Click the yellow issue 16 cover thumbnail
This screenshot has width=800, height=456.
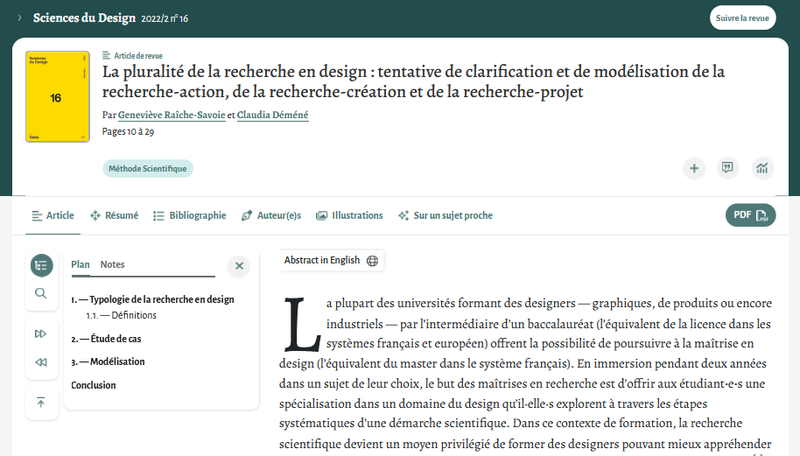58,96
